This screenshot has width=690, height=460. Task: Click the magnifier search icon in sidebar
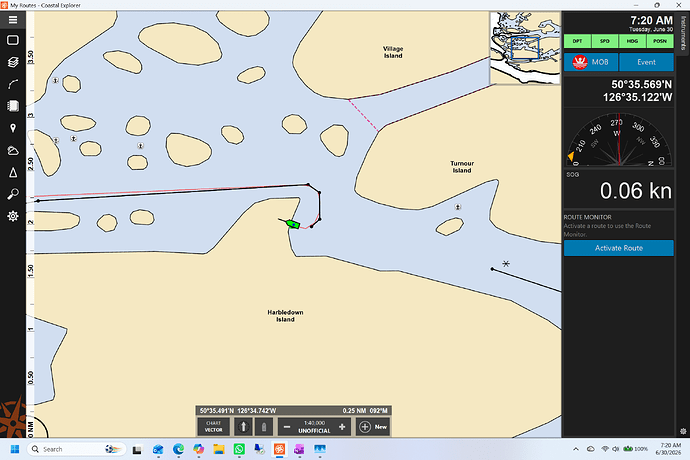[x=13, y=194]
